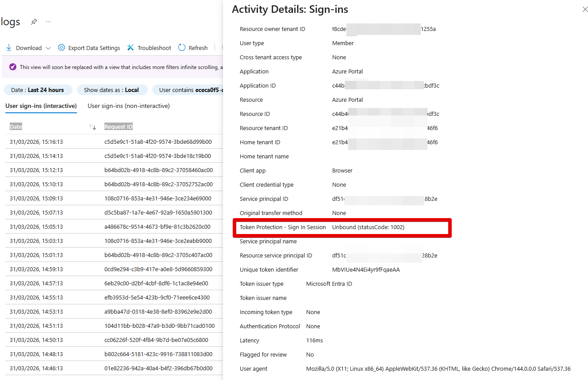
Task: Switch to User sign-ins (non-interactive) tab
Action: [x=129, y=106]
